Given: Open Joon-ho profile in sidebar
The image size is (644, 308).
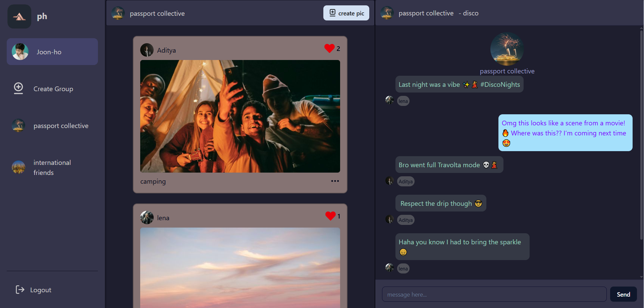Looking at the screenshot, I should 52,52.
